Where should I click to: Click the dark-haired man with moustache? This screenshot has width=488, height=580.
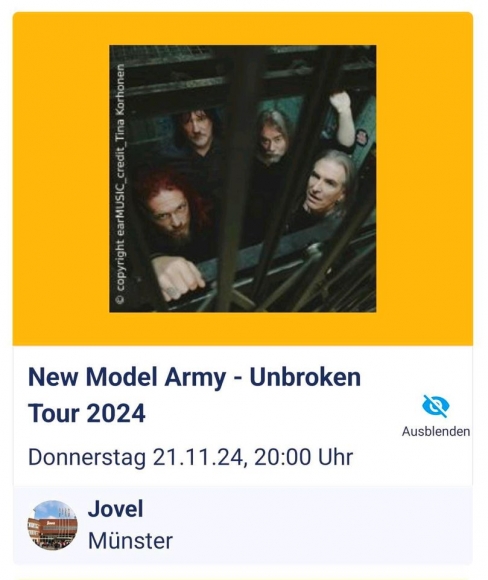[197, 130]
